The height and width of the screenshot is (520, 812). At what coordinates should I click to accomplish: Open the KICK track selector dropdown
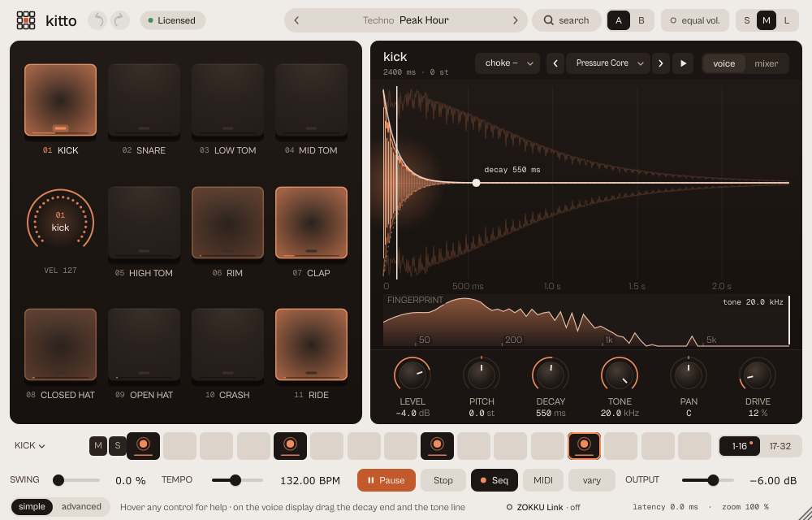tap(30, 445)
